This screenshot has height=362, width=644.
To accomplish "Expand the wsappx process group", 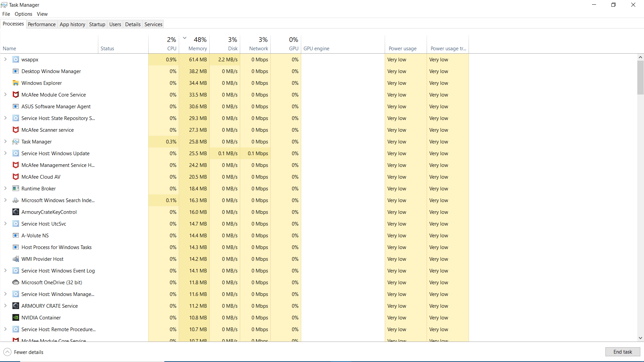I will point(5,59).
